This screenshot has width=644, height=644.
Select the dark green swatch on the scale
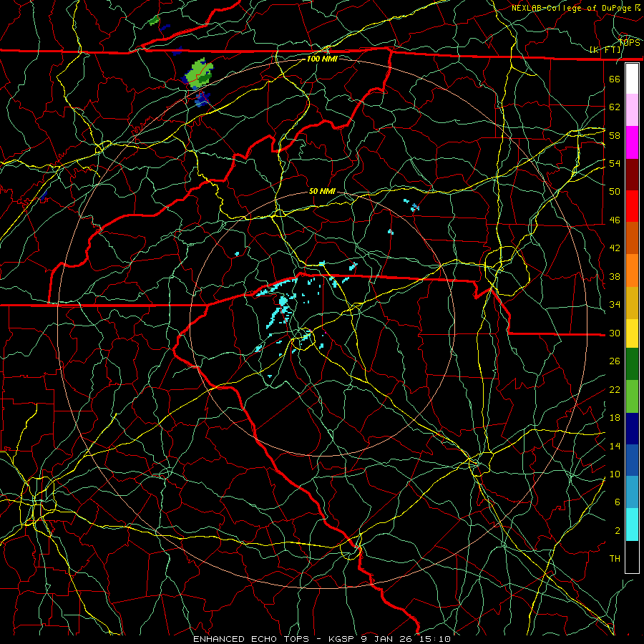[632, 364]
